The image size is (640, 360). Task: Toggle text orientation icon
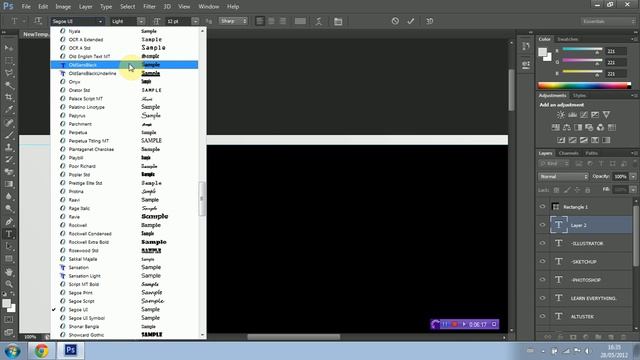(x=38, y=21)
